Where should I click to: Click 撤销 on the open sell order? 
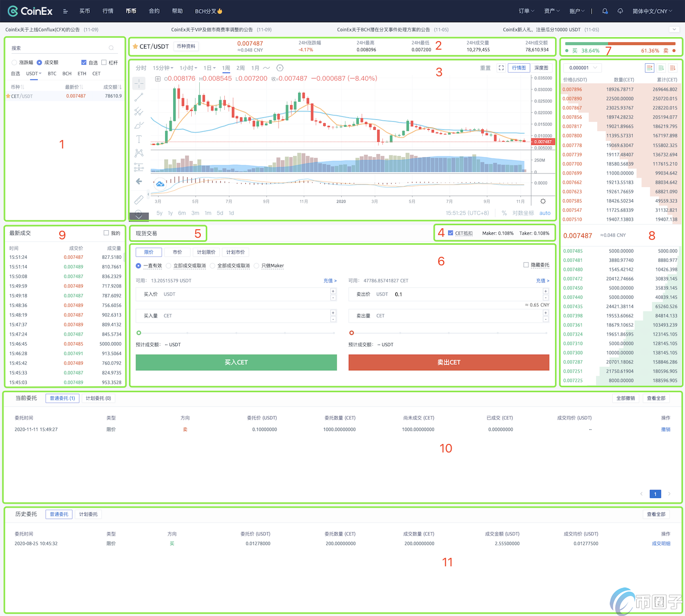[x=666, y=429]
